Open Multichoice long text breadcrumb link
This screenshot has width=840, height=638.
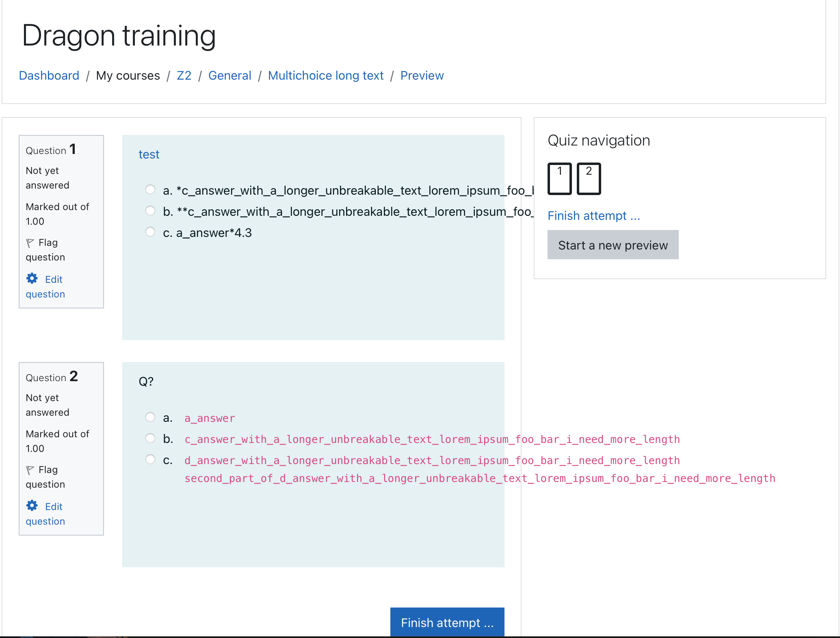[326, 76]
